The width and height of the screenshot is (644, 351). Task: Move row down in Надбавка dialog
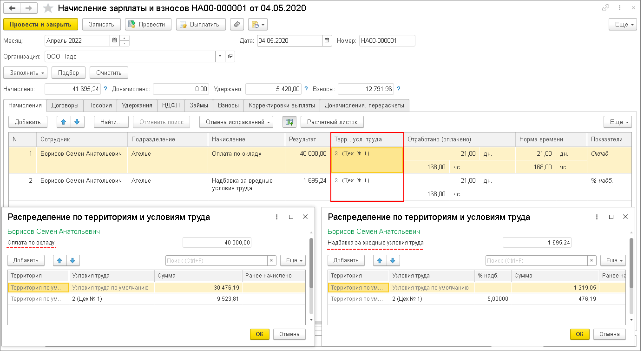pyautogui.click(x=394, y=260)
